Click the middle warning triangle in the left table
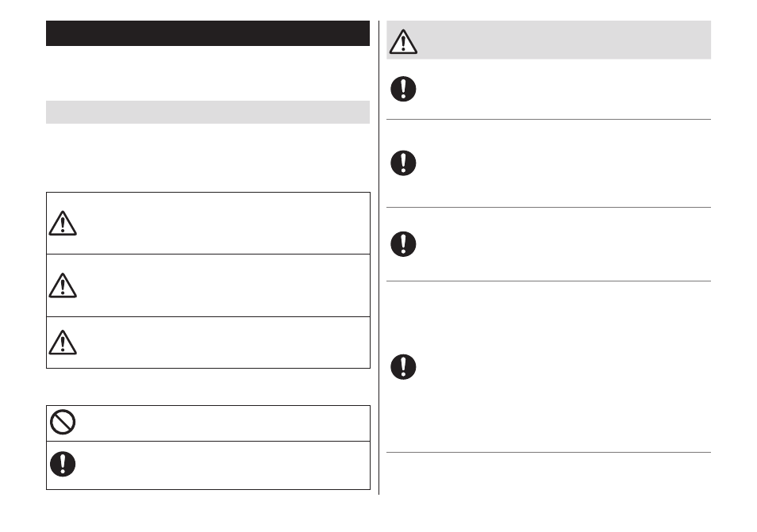The height and width of the screenshot is (532, 757). (63, 285)
